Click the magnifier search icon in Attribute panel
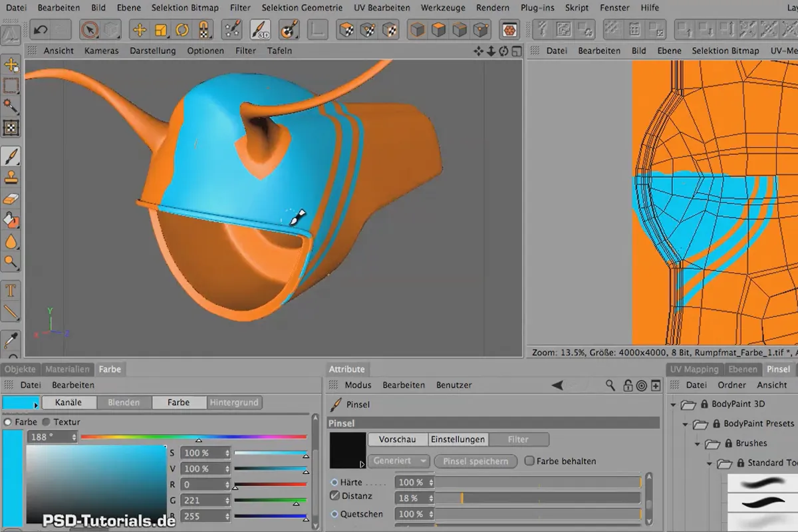798x532 pixels. tap(610, 385)
